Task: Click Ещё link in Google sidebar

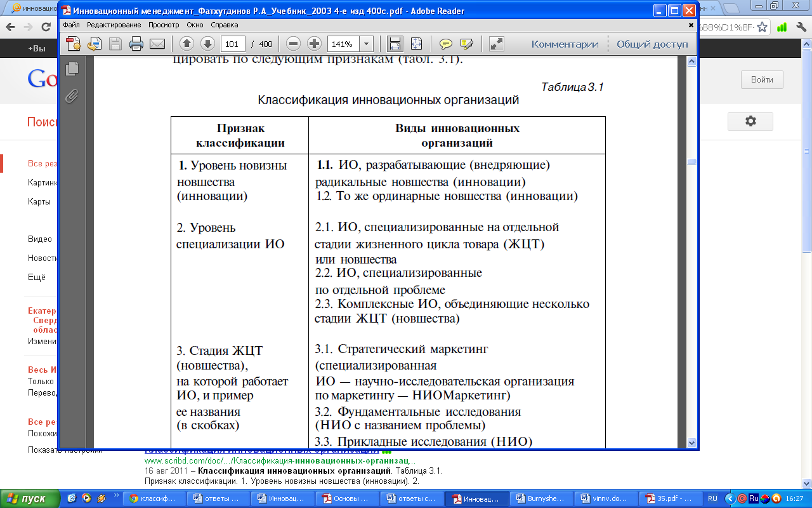Action: click(x=37, y=277)
